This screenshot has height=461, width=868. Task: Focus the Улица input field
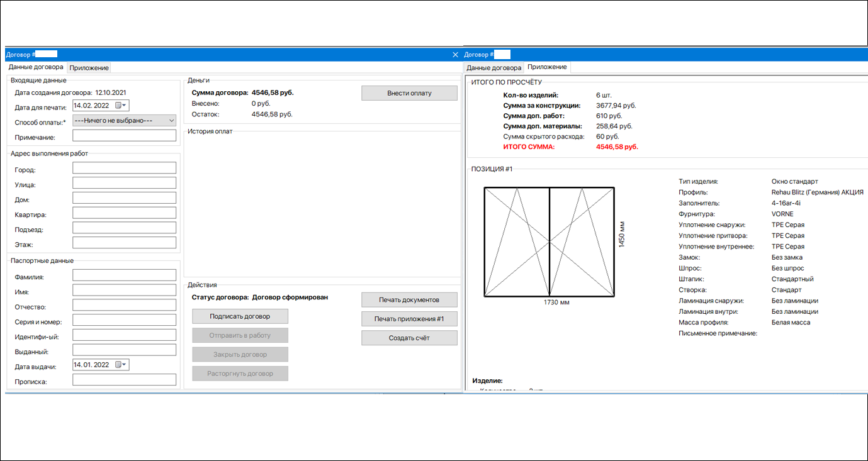(125, 183)
